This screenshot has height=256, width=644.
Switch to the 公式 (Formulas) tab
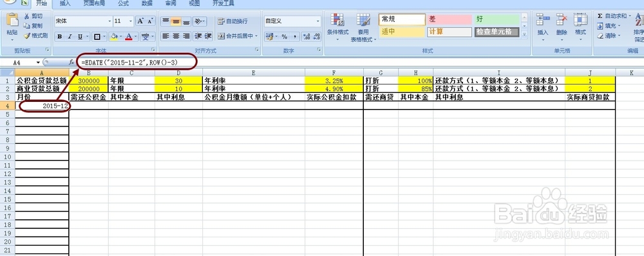point(123,4)
